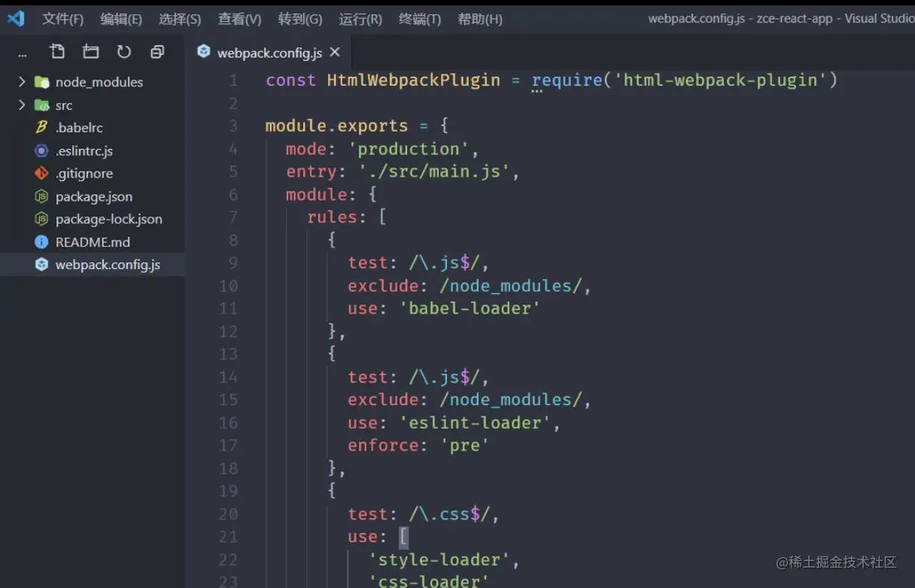915x588 pixels.
Task: Click line number 1 in the gutter
Action: click(233, 80)
